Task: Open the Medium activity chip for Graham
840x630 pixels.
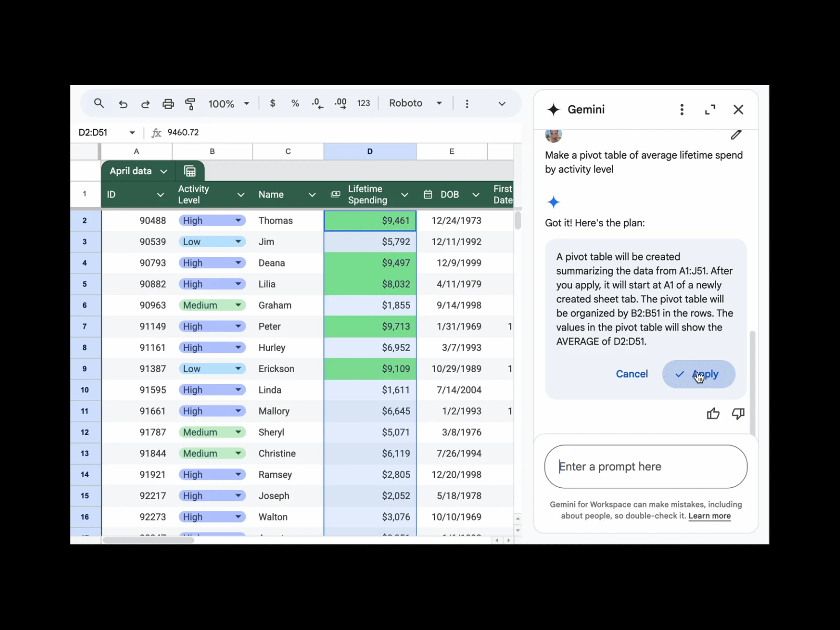Action: (212, 305)
